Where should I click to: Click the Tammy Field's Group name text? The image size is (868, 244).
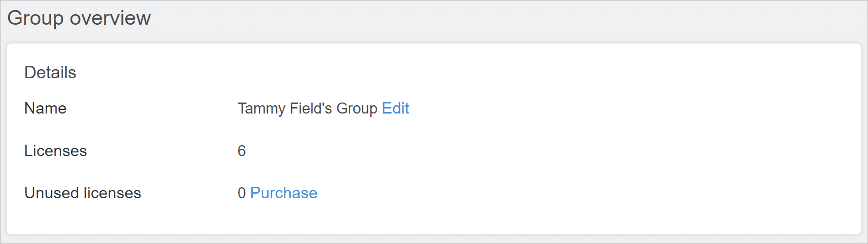tap(308, 108)
